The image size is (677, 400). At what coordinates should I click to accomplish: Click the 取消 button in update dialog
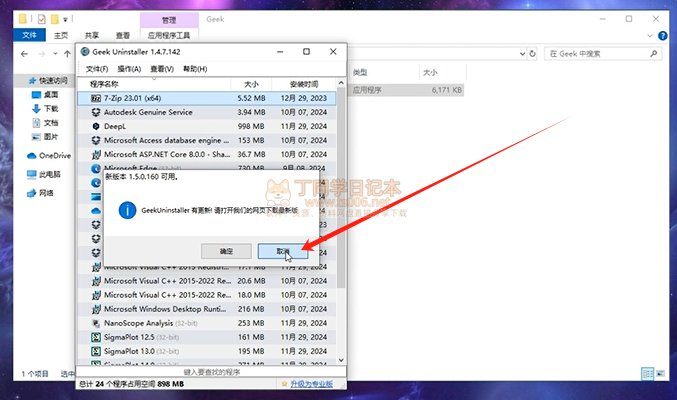pyautogui.click(x=283, y=251)
